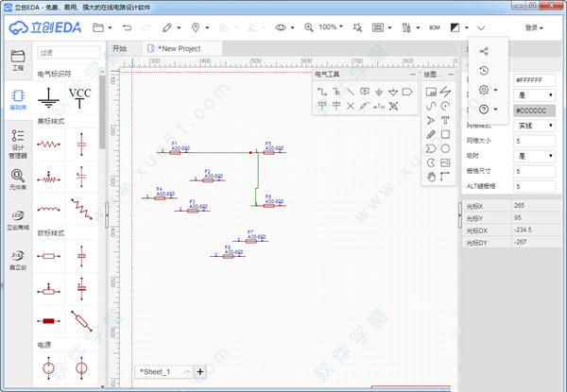Expand the 网格样式 dropdown showing 实线
The width and height of the screenshot is (567, 392).
point(535,126)
